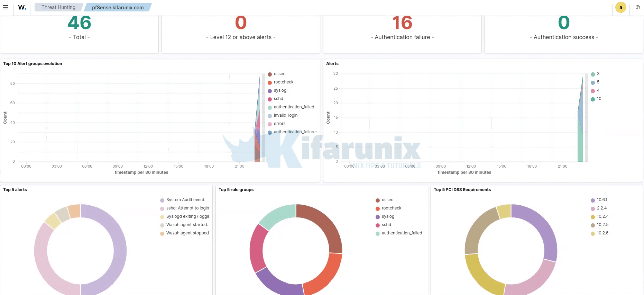The width and height of the screenshot is (644, 295).
Task: Open the user avatar menu
Action: coord(620,7)
